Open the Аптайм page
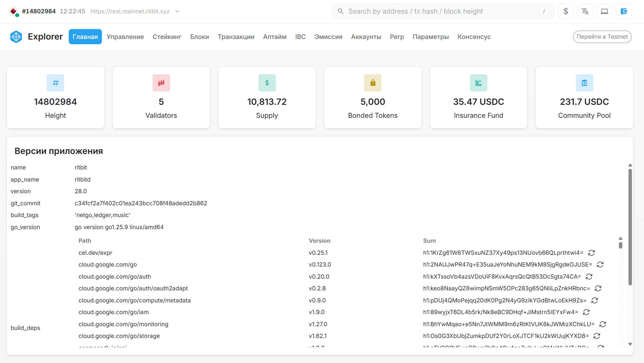This screenshot has height=363, width=644. (275, 37)
